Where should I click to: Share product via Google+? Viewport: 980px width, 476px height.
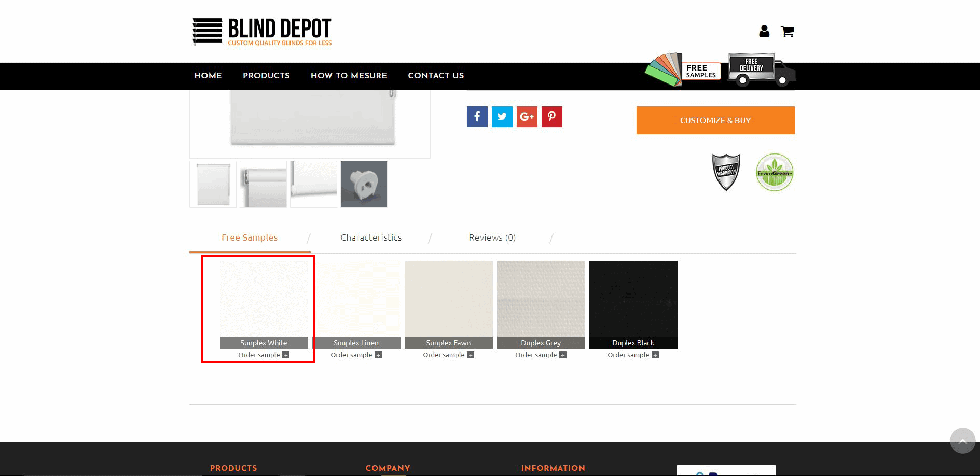[527, 116]
